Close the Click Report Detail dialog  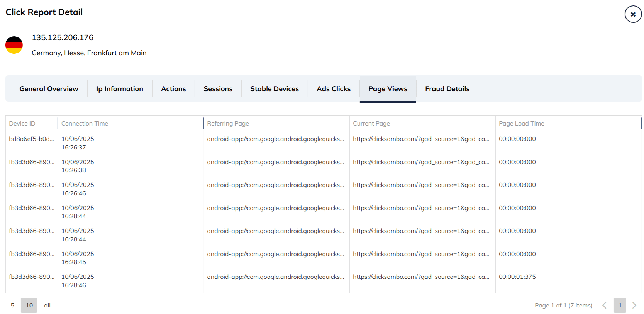(633, 14)
